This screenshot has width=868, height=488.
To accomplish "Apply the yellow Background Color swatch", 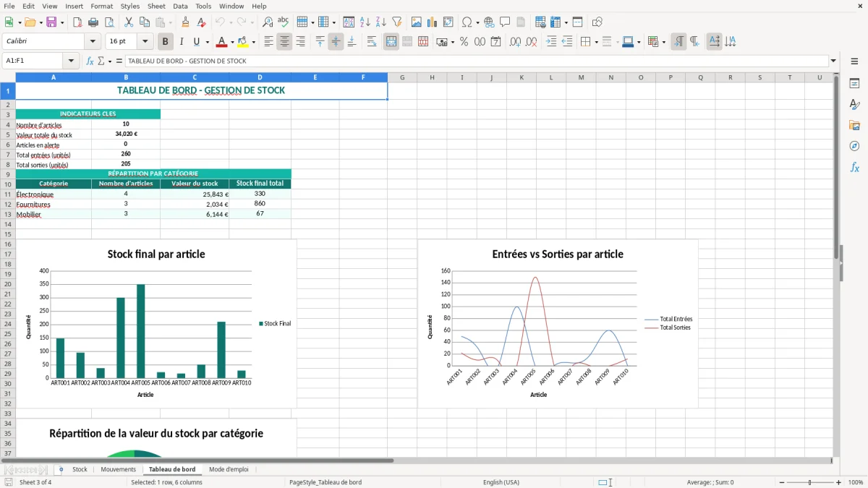I will (243, 42).
